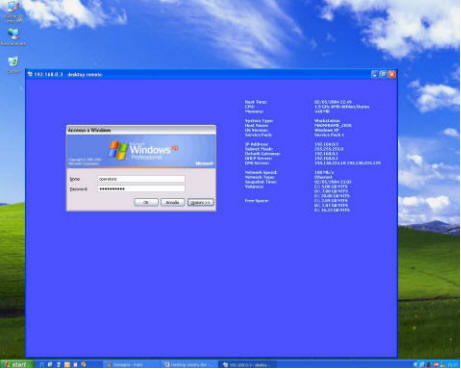
Task: Maximize the 192.168.0.3 desktop remoto window
Action: pyautogui.click(x=383, y=74)
